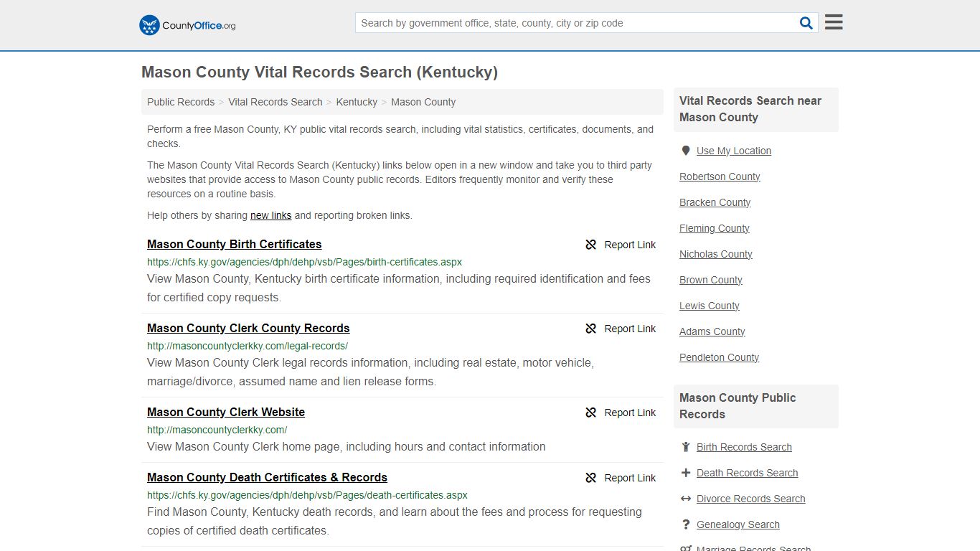Click broken-link icon for Death Certificates & Records
The width and height of the screenshot is (980, 551).
pos(591,478)
